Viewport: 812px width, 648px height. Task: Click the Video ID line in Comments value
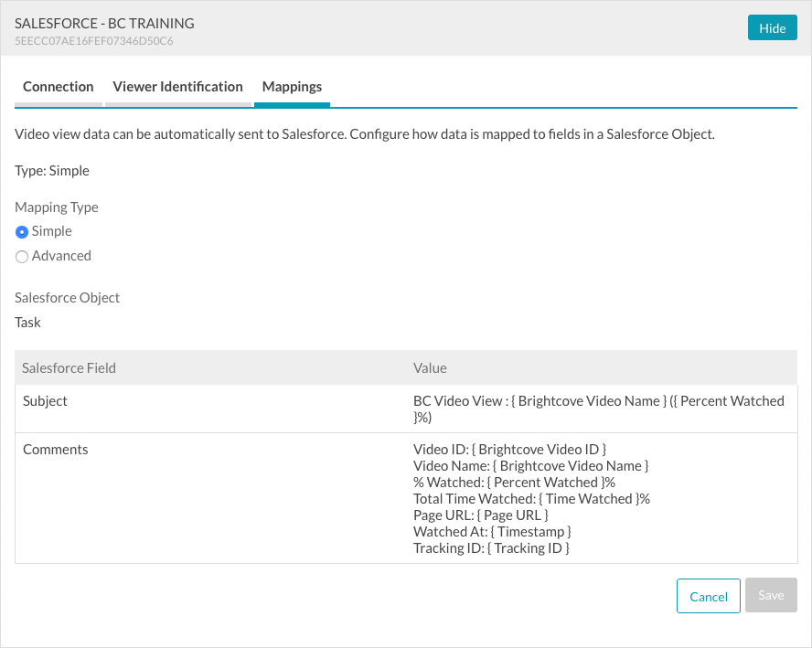coord(509,450)
